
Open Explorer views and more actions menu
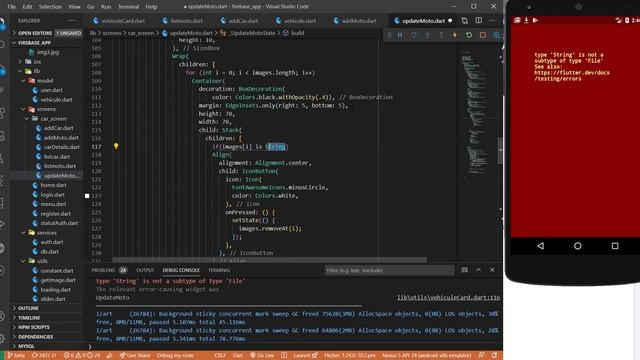pos(72,20)
